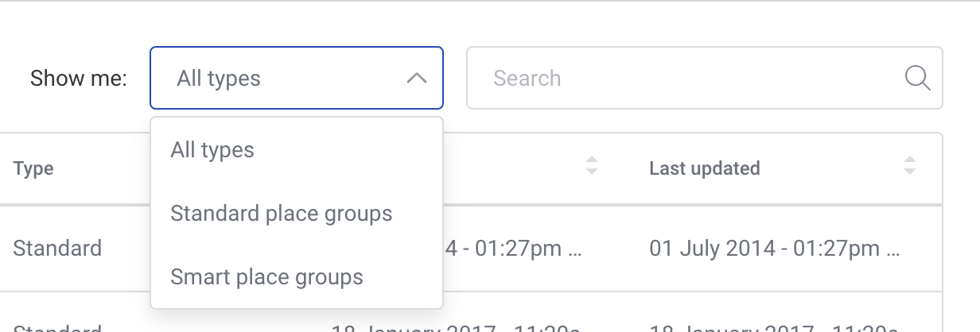Image resolution: width=980 pixels, height=332 pixels.
Task: Open the first row's Standard type cell
Action: pyautogui.click(x=57, y=249)
